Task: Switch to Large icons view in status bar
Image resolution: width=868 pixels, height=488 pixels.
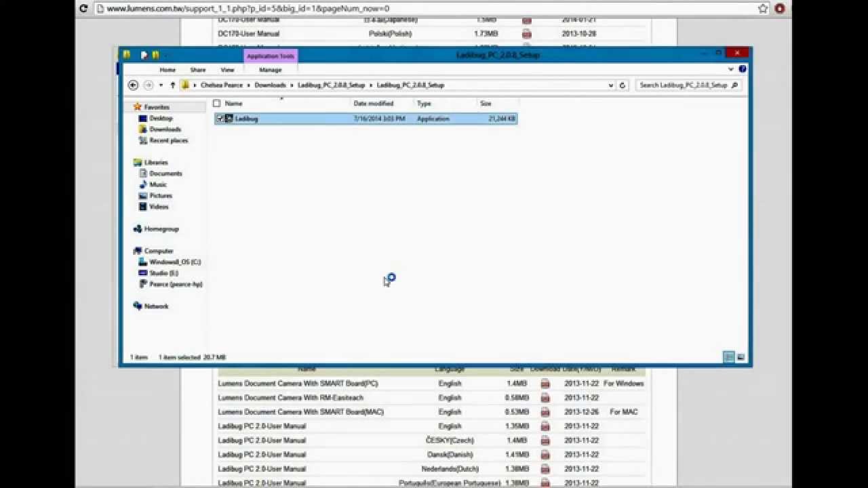Action: [x=741, y=357]
